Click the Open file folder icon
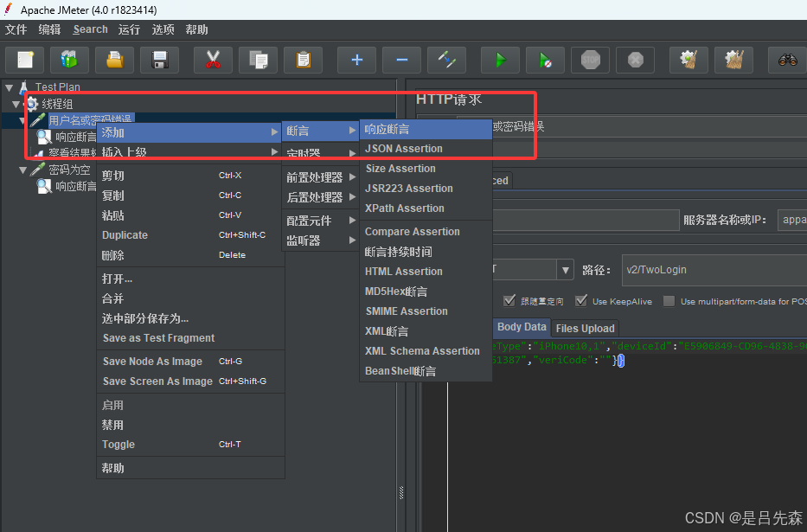 coord(114,60)
